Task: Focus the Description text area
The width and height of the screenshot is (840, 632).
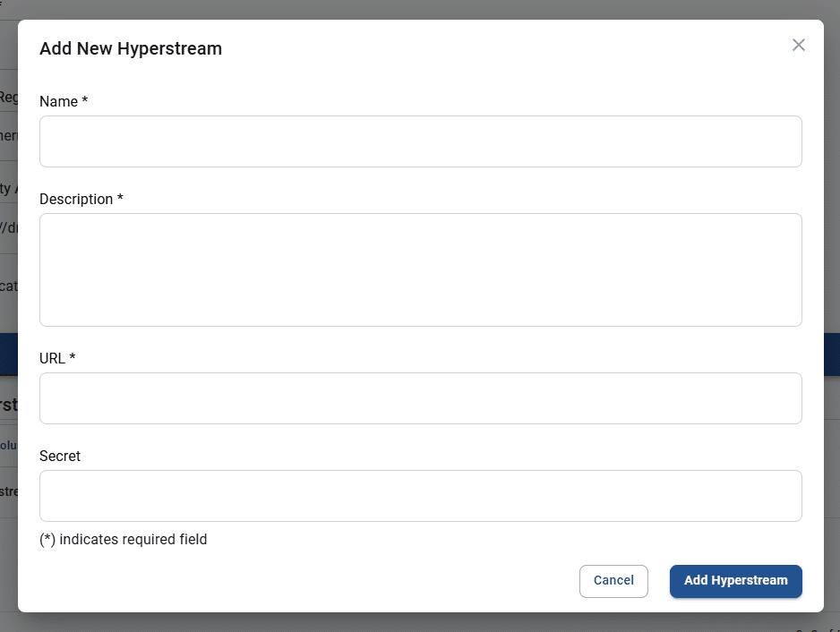Action: pos(421,270)
